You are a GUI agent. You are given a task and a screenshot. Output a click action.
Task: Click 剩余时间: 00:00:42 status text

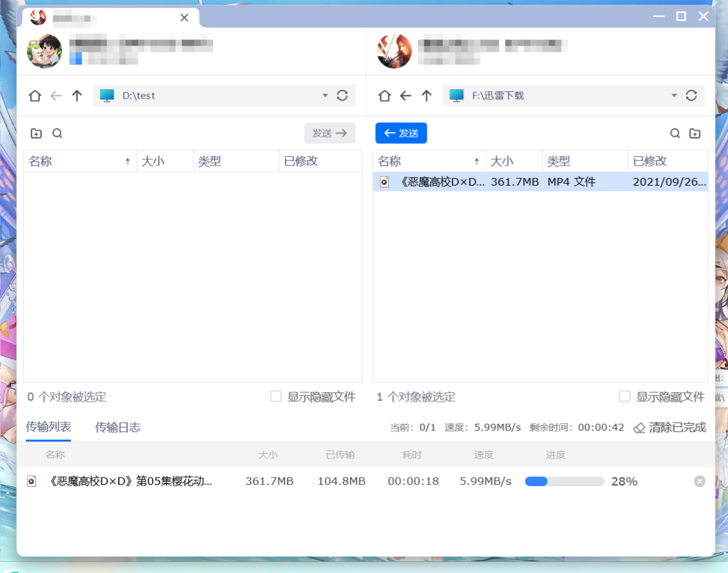coord(577,427)
